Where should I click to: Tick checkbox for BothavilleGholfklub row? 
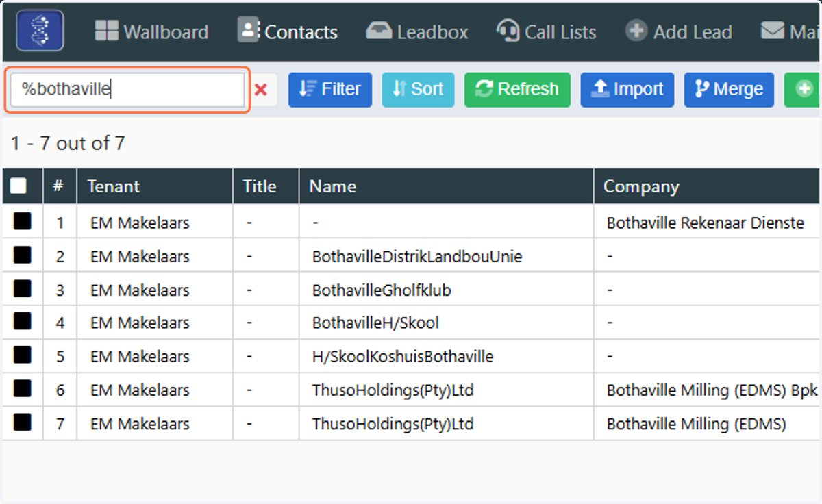point(23,288)
